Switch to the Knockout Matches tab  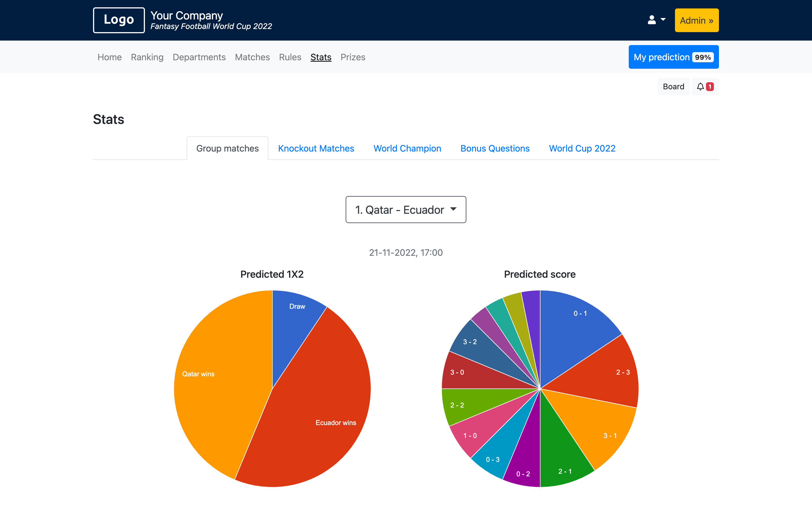(x=316, y=148)
